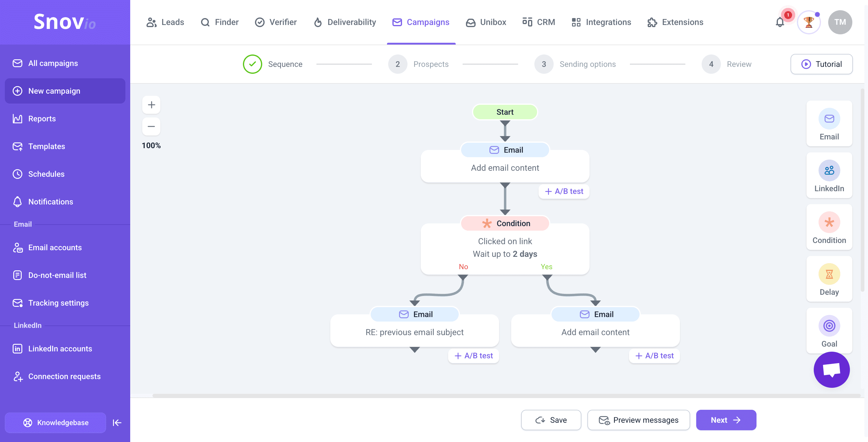The image size is (868, 442).
Task: Add a LinkedIn element from side panel
Action: (x=829, y=176)
